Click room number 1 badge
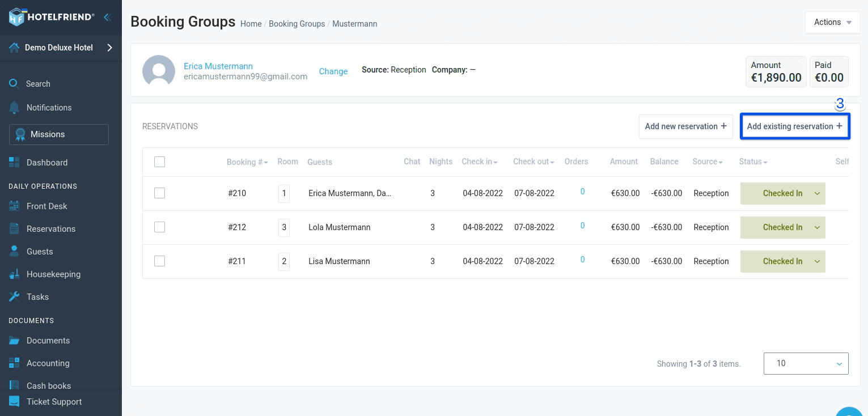The image size is (868, 416). tap(284, 193)
